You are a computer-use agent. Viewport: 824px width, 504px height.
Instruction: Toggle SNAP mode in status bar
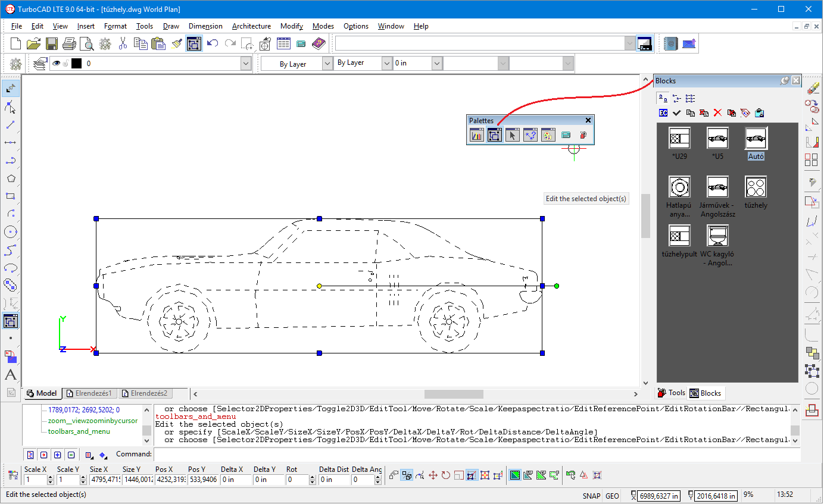(591, 496)
